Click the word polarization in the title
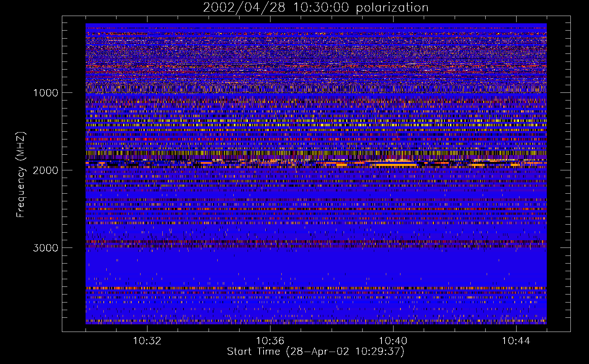Viewport: 589px width, 364px height. [392, 8]
